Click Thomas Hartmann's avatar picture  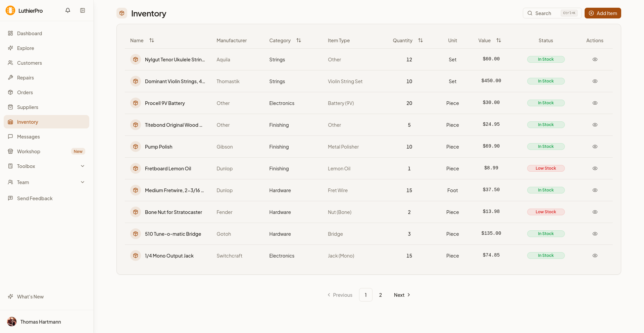coord(12,322)
